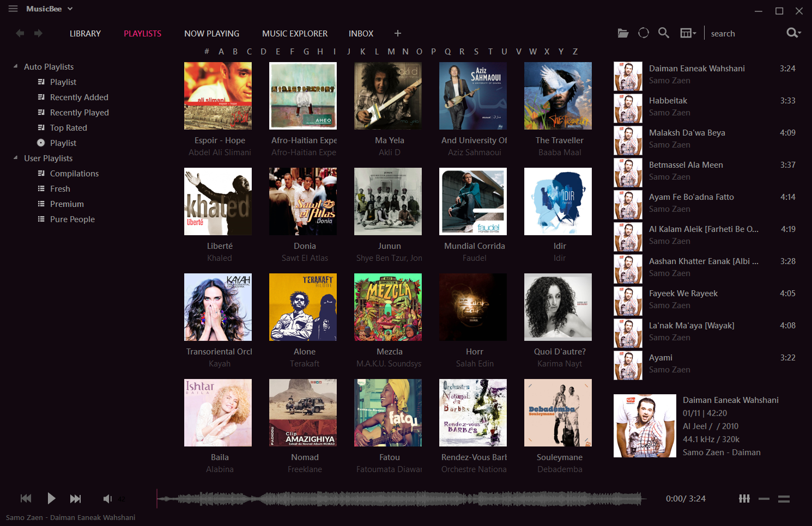The width and height of the screenshot is (812, 526).
Task: Jump to the # symbol filter
Action: 207,51
